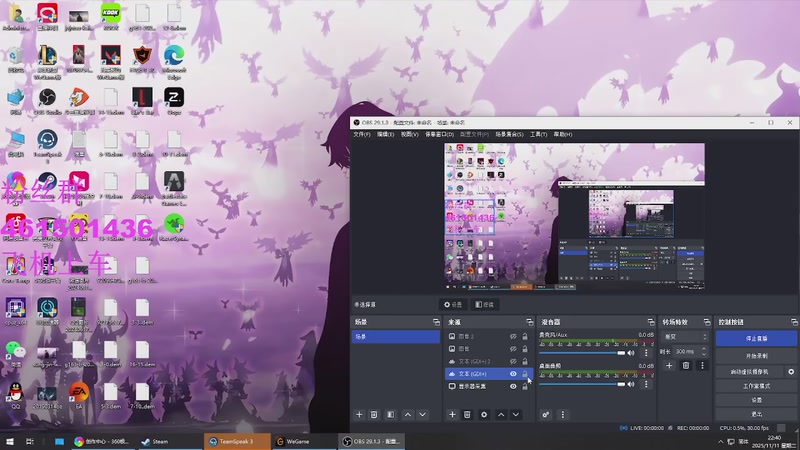Screen dimensions: 800x450
Task: Open transition properties three-dot menu
Action: point(702,365)
